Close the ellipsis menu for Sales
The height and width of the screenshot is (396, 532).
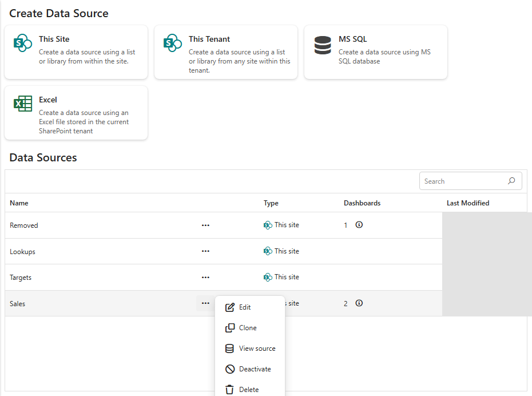(x=205, y=303)
